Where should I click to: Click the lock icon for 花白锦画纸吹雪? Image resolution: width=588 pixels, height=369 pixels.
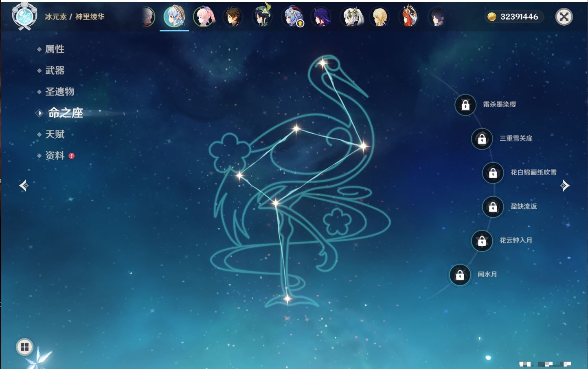493,172
